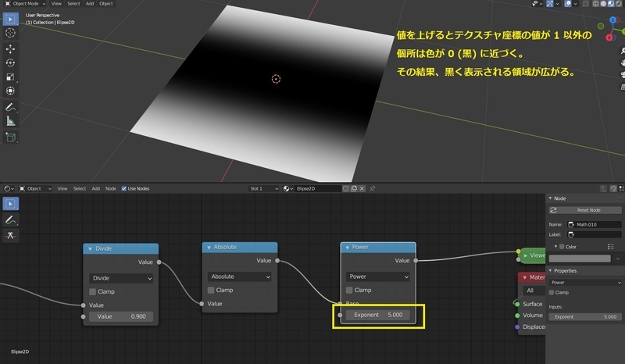This screenshot has width=625, height=364.
Task: Toggle X-Ray view button
Action: point(585,4)
